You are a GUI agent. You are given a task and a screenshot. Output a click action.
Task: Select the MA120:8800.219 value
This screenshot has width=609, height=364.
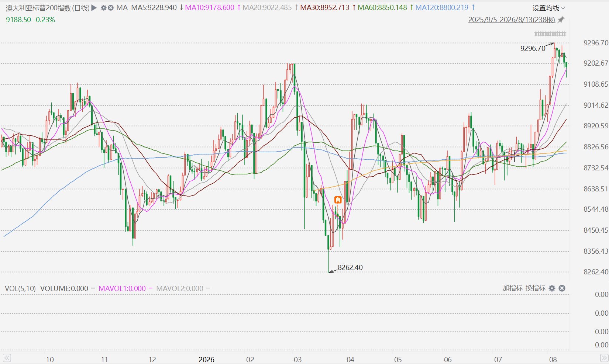pyautogui.click(x=442, y=8)
